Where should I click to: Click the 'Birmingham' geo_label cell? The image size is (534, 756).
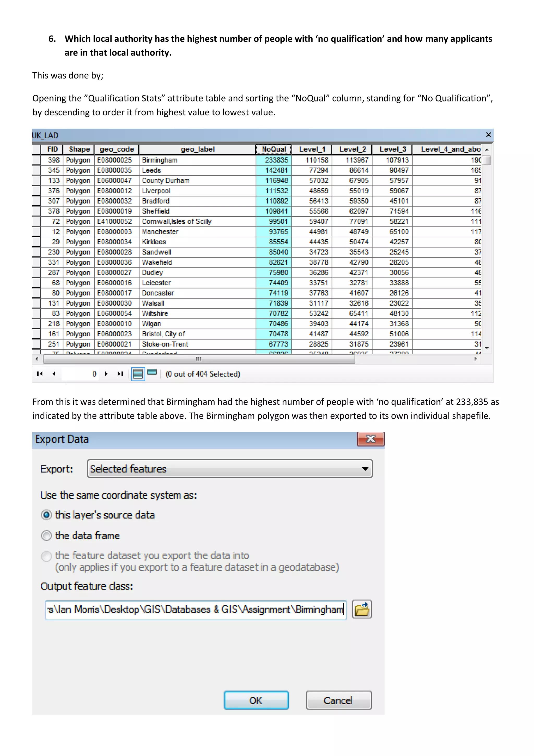tap(197, 160)
